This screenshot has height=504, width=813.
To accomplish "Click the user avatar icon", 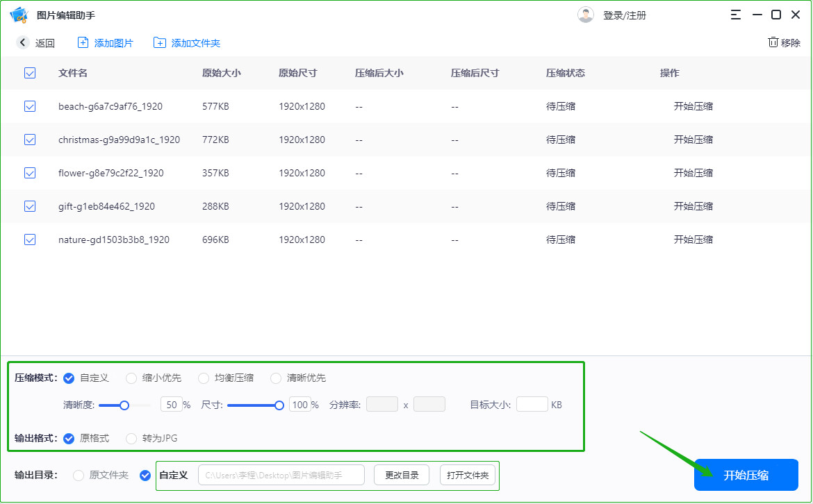I will (585, 15).
